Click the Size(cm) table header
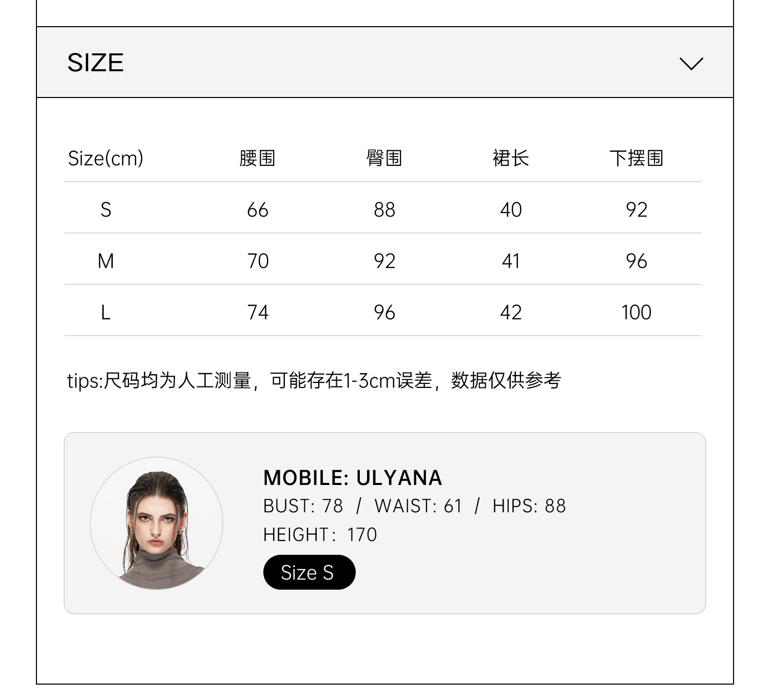This screenshot has height=700, width=770. pyautogui.click(x=106, y=158)
